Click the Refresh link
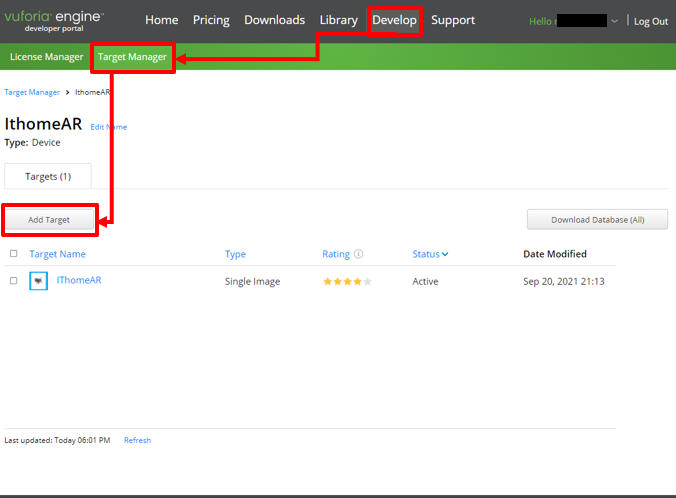 pos(138,440)
